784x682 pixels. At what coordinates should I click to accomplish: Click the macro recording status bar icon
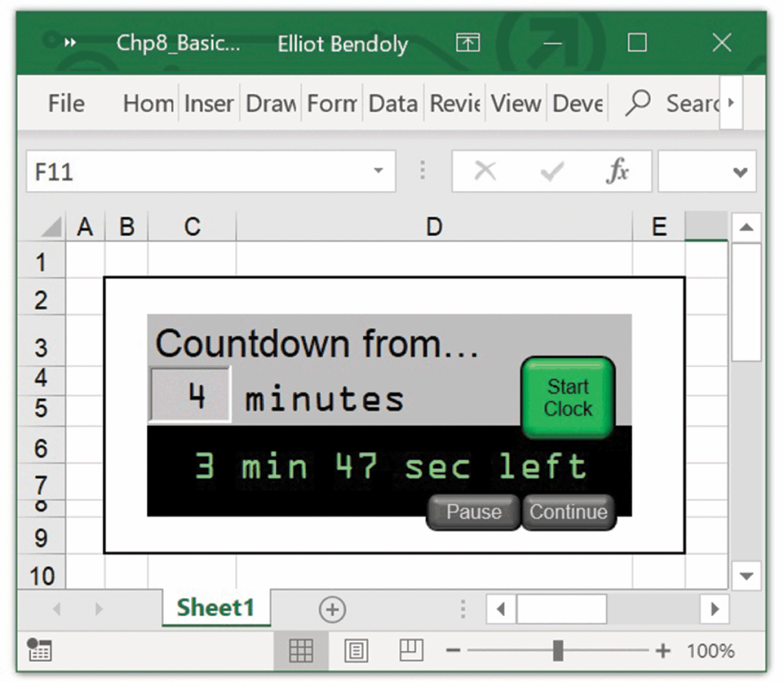click(39, 650)
